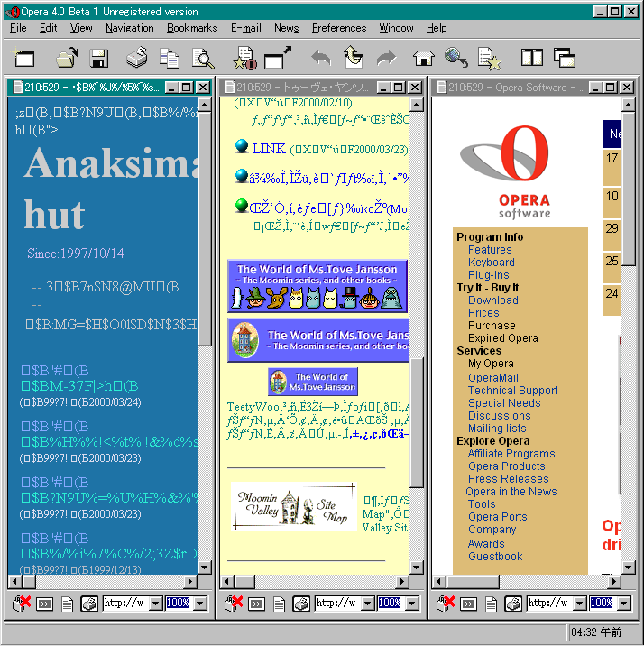Open zoom dropdown in Anaksima window

click(200, 604)
